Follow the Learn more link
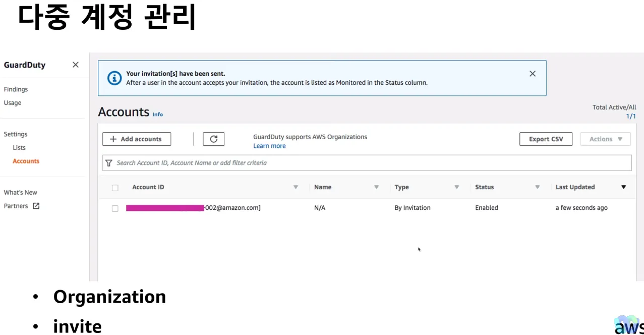 pos(269,146)
